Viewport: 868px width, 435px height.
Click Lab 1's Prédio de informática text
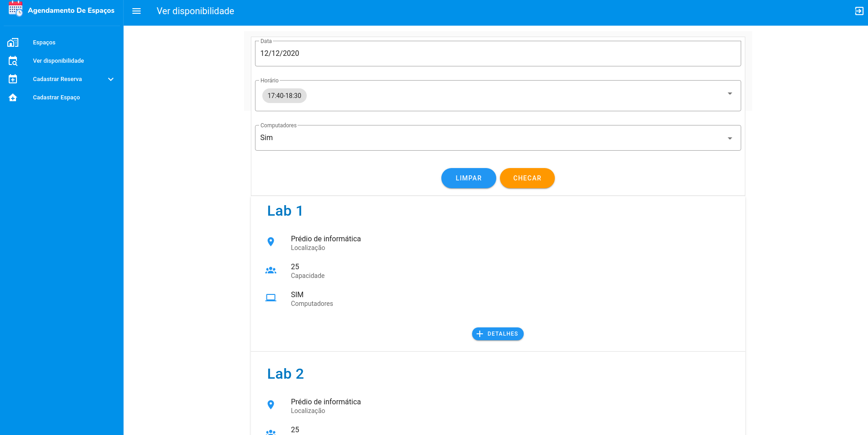point(326,239)
